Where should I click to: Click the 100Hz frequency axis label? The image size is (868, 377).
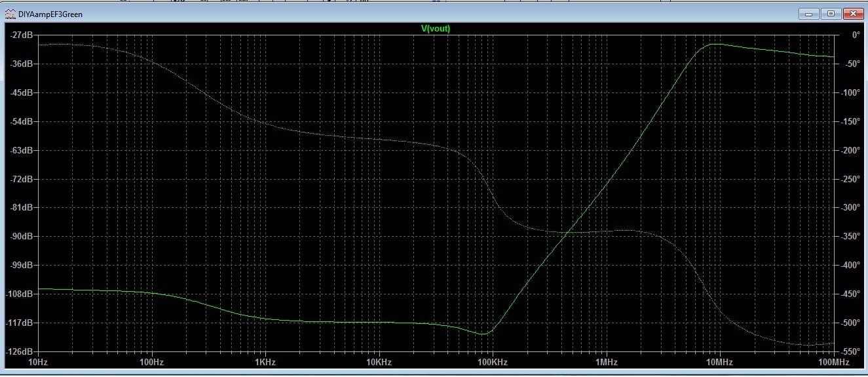(151, 362)
